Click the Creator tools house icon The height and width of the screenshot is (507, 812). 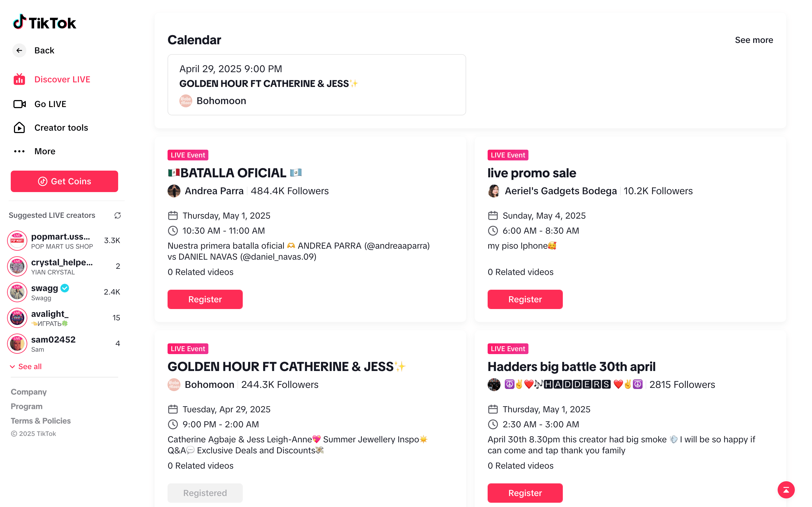(x=19, y=128)
